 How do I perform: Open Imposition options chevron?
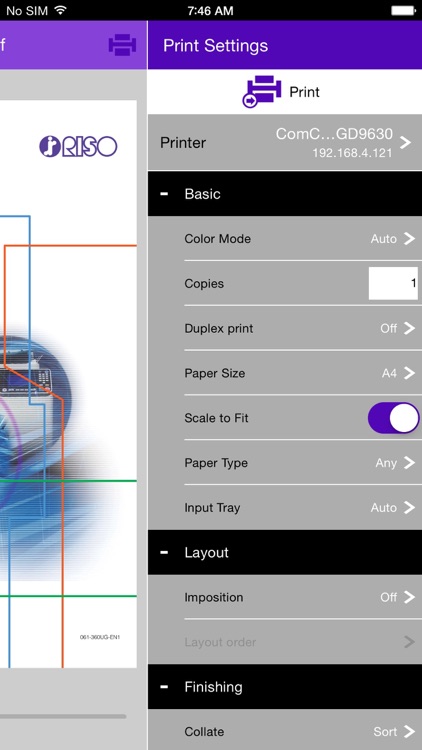[409, 597]
